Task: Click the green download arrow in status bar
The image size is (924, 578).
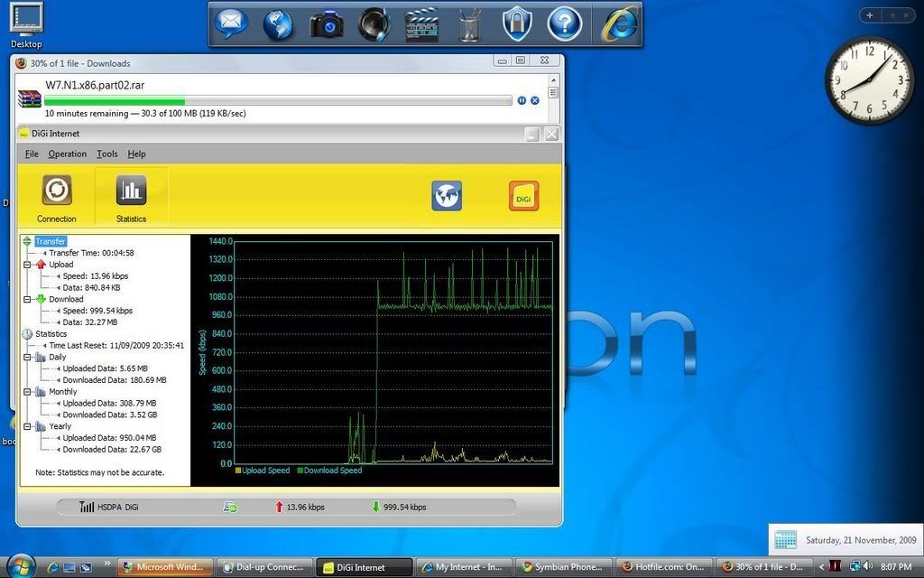Action: [376, 507]
